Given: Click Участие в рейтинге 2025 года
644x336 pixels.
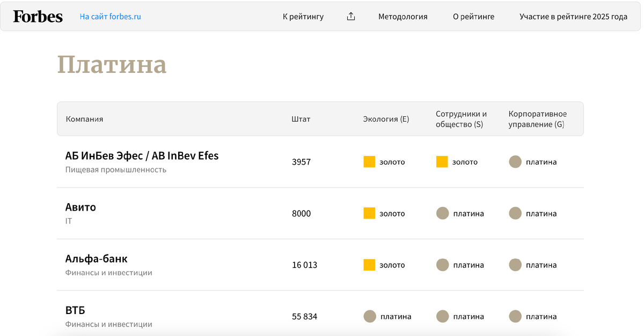Looking at the screenshot, I should point(573,17).
